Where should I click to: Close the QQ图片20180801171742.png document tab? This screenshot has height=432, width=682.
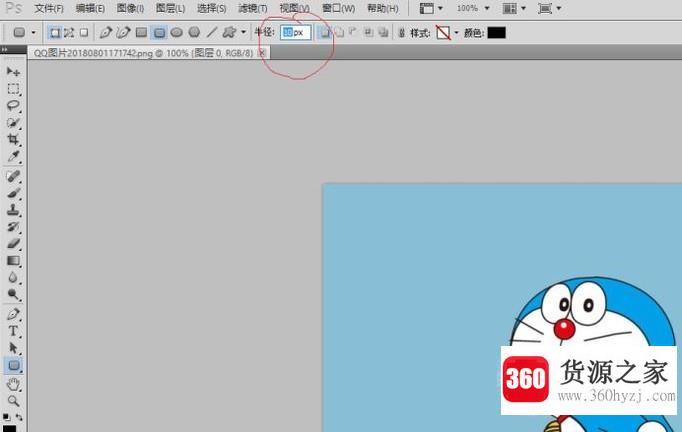click(x=261, y=53)
